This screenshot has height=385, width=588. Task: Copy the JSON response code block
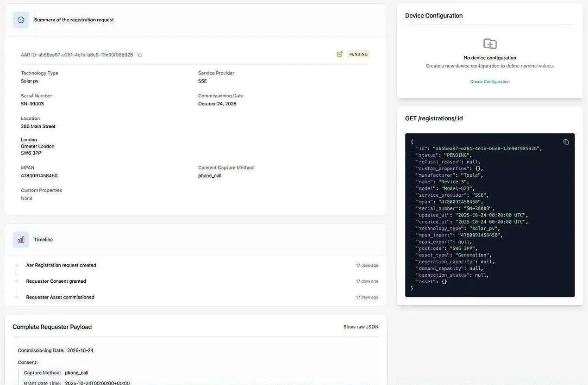point(566,142)
